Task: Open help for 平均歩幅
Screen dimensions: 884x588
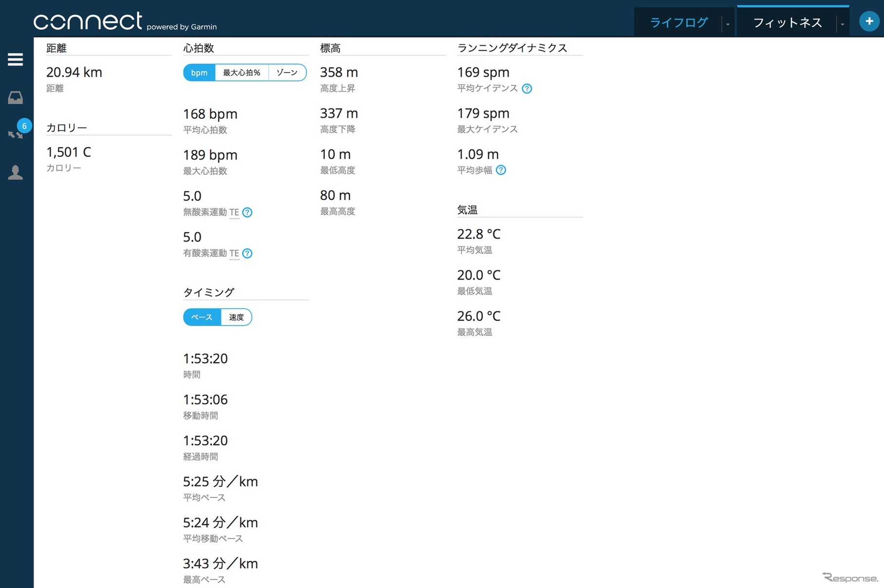Action: pyautogui.click(x=501, y=170)
